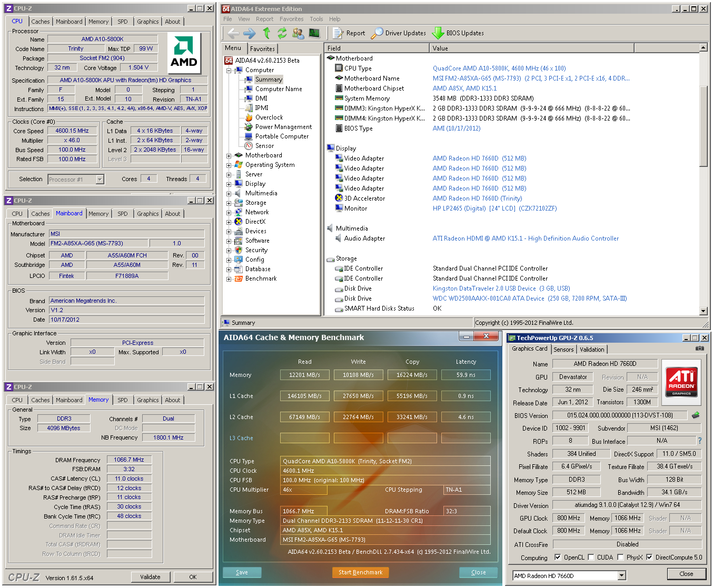This screenshot has width=713, height=588.
Task: Click the Bus Interface question mark in GPU-Z
Action: pyautogui.click(x=700, y=441)
